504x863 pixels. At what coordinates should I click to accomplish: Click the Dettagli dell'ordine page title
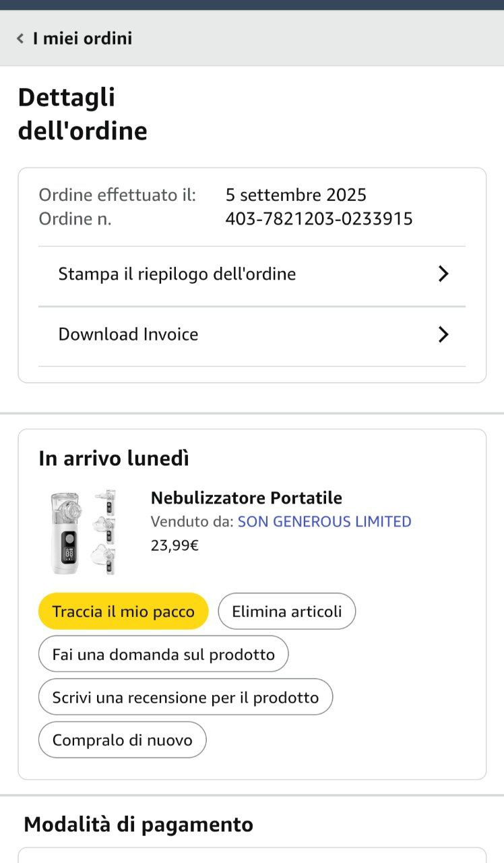click(x=82, y=114)
